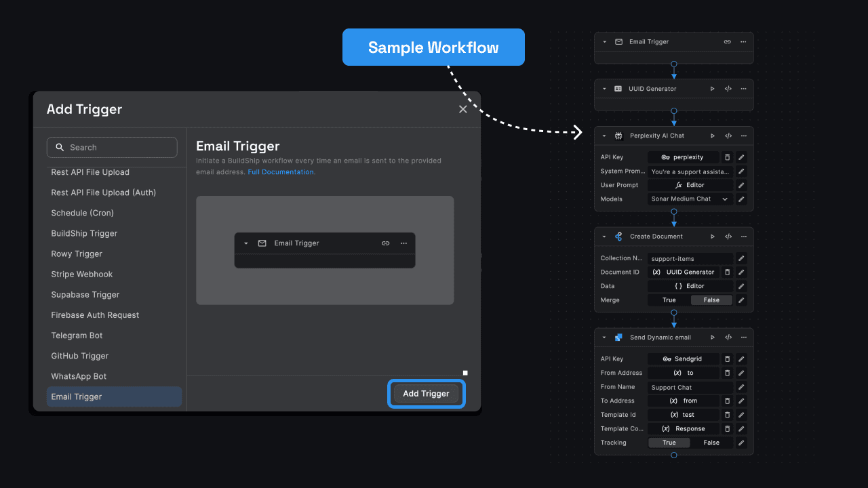Delete the perplexity API Key value
Viewport: 868px width, 488px height.
(727, 157)
